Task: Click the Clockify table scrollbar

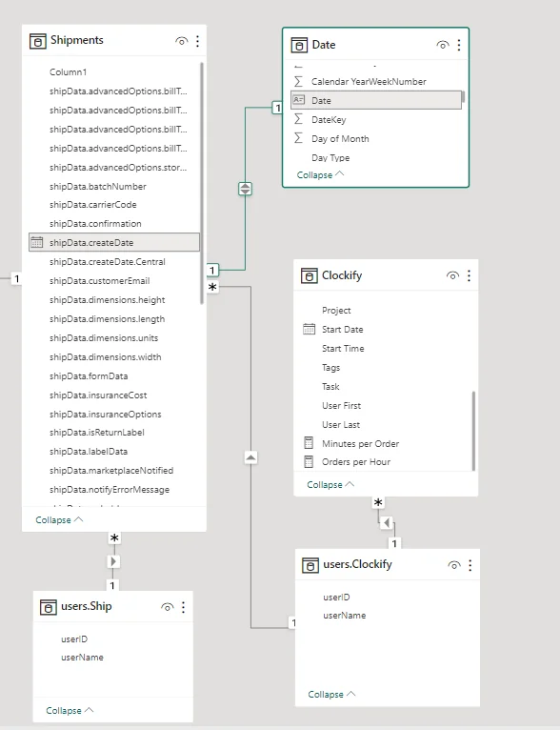Action: click(473, 431)
